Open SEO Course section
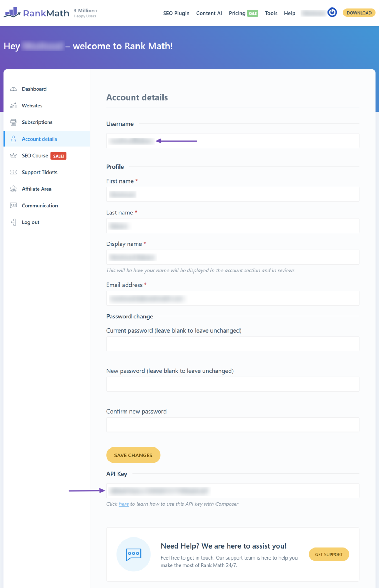Viewport: 379px width, 588px height. [35, 155]
